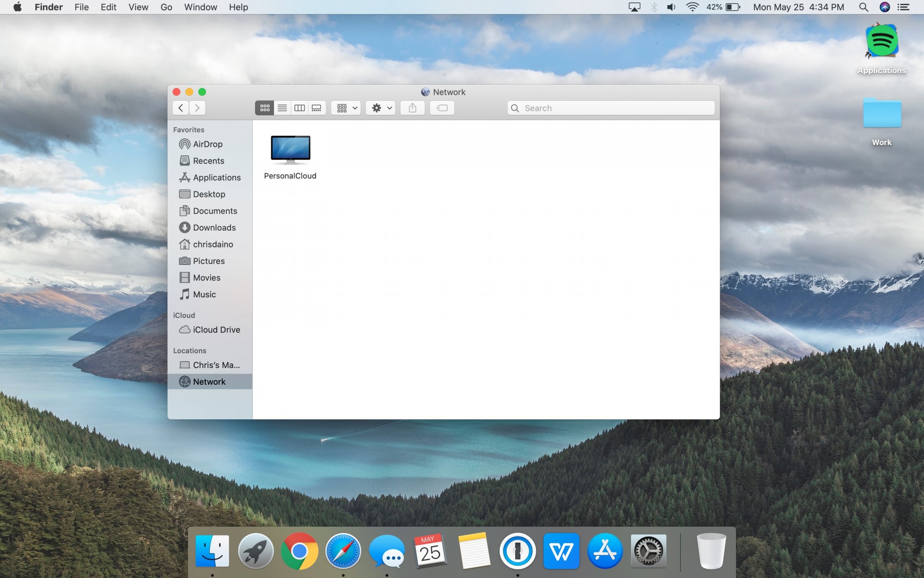Switch Finder to column view
Image resolution: width=924 pixels, height=578 pixels.
click(299, 108)
